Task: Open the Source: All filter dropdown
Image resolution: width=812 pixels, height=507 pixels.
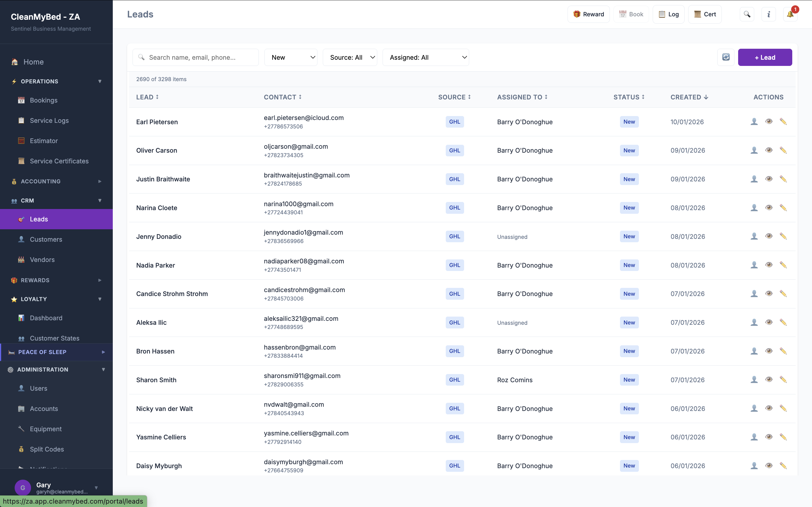Action: pos(350,57)
